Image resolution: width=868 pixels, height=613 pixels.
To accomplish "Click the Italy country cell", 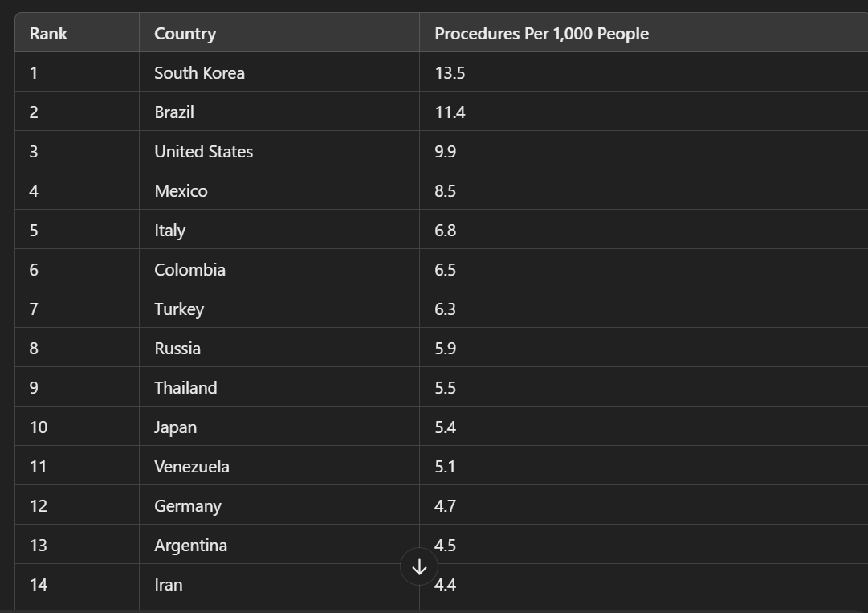I will tap(279, 229).
